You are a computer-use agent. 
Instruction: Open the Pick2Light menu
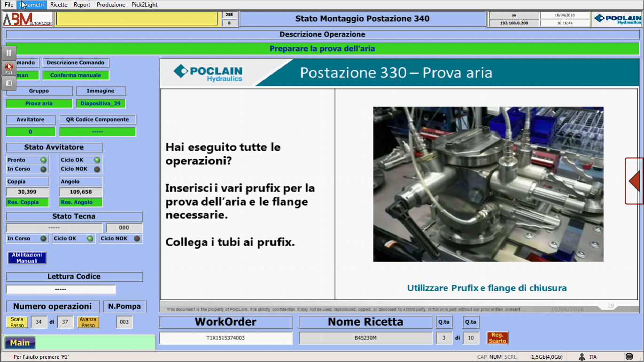[145, 5]
